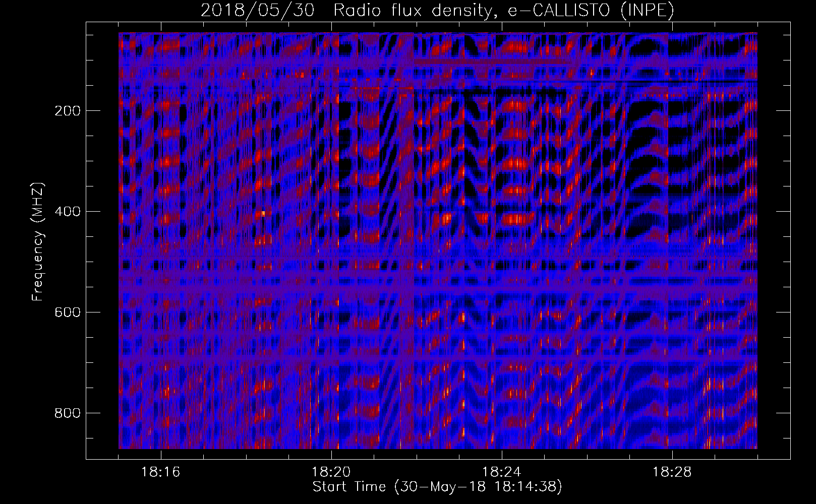The image size is (816, 504).
Task: Click the 18:16 time tick label
Action: [x=161, y=472]
